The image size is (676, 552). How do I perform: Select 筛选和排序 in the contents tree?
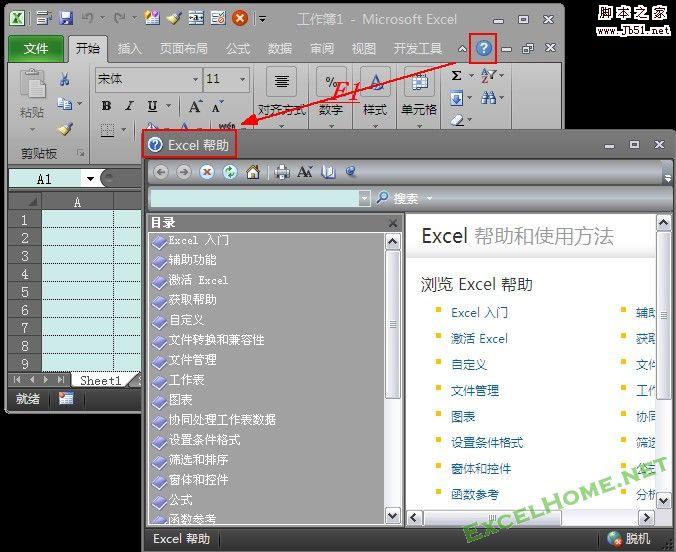pyautogui.click(x=198, y=460)
